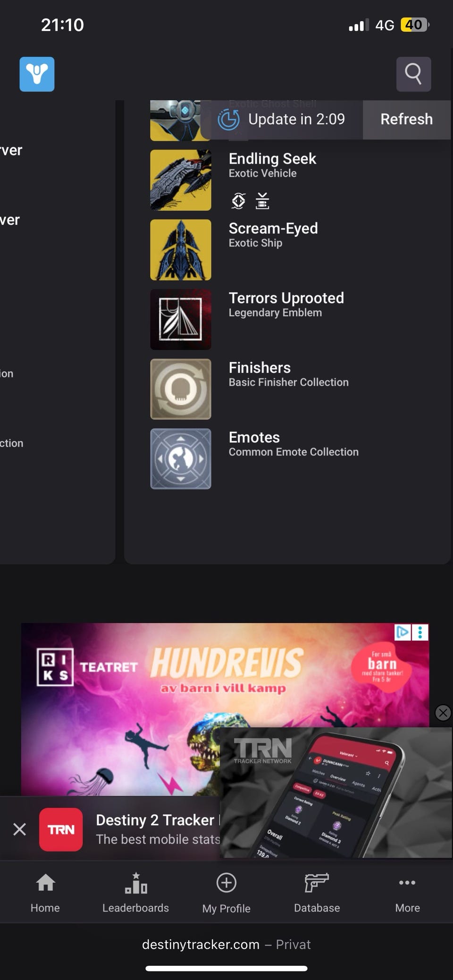Open the Finishers collection skull icon
Screen dimensions: 453x980
click(181, 389)
